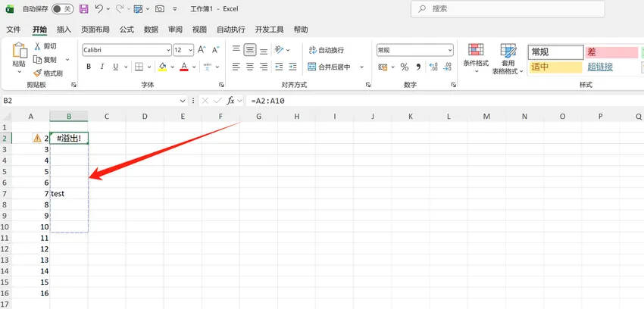Apply 差 Bad cell style

click(611, 52)
